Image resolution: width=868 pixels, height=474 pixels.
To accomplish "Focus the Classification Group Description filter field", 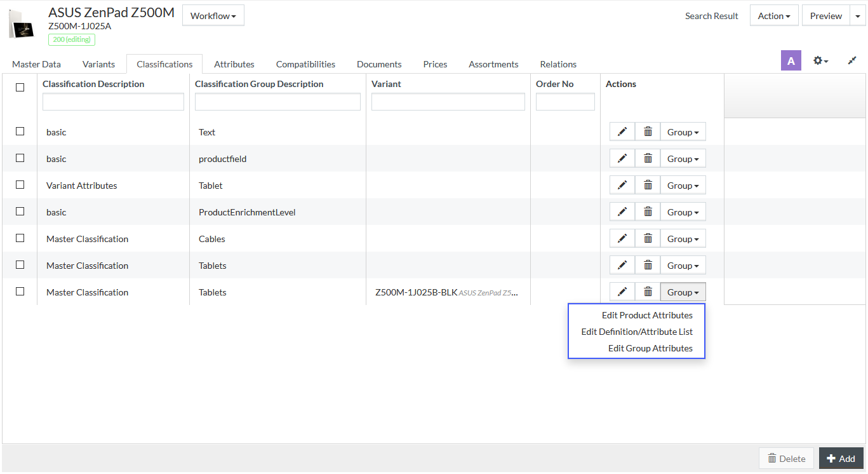I will (x=277, y=102).
